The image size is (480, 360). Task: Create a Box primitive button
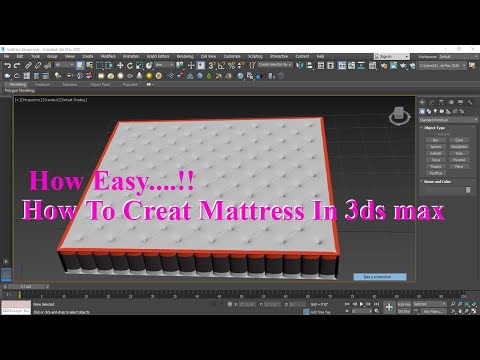[436, 140]
